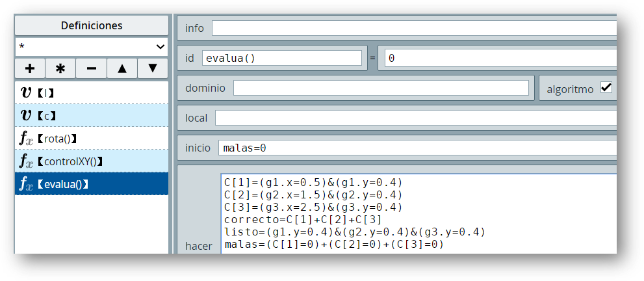
Task: Click the info text field
Action: tap(414, 29)
